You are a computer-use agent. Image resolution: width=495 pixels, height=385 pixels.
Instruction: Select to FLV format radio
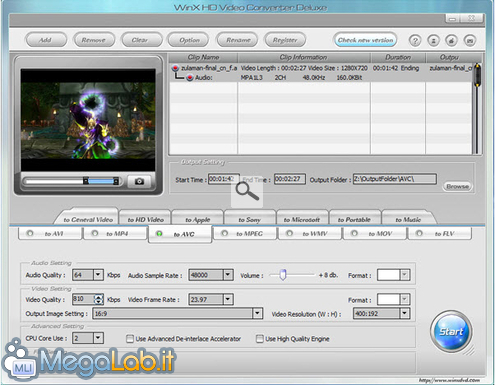click(x=419, y=233)
